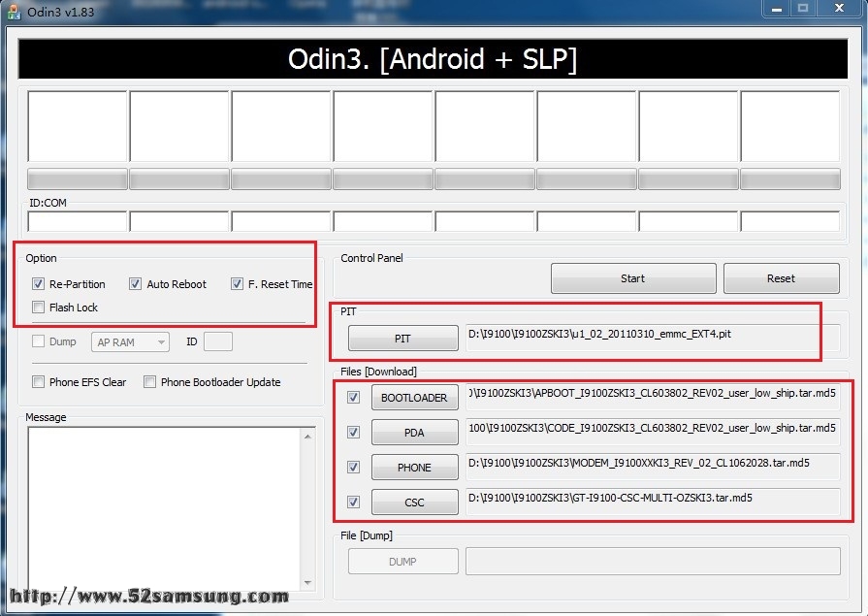
Task: Uncheck F. Reset Time option
Action: [x=237, y=284]
